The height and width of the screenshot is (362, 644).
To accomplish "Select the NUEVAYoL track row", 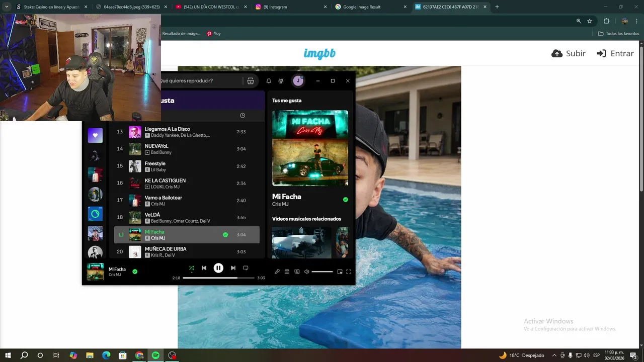I will [187, 149].
